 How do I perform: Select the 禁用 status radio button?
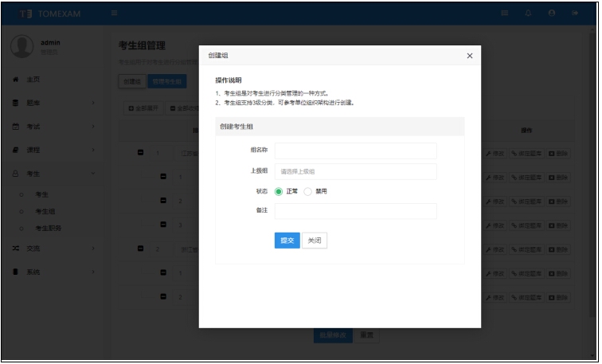[308, 191]
